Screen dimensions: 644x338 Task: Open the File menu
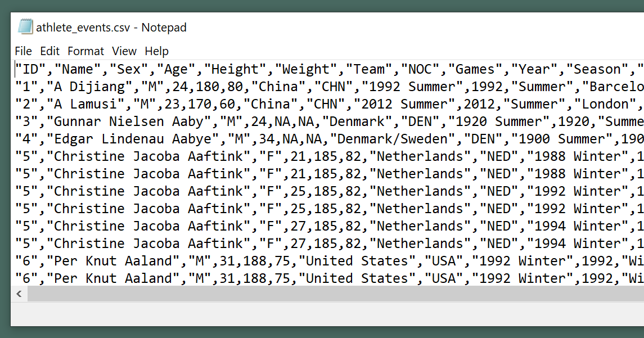[23, 51]
